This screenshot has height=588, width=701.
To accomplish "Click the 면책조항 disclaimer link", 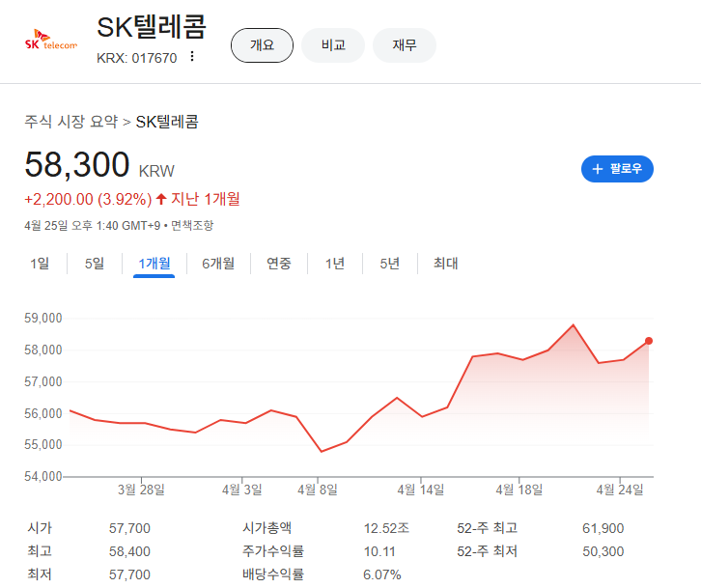I will tap(192, 225).
